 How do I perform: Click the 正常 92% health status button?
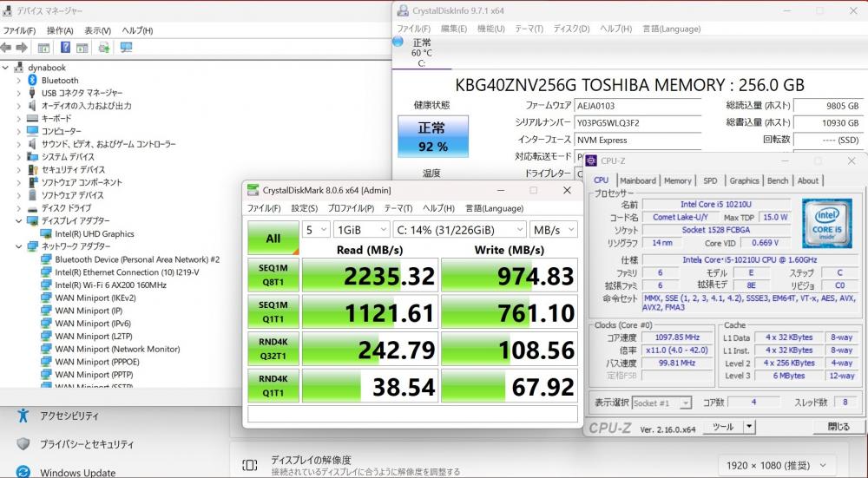pos(433,137)
